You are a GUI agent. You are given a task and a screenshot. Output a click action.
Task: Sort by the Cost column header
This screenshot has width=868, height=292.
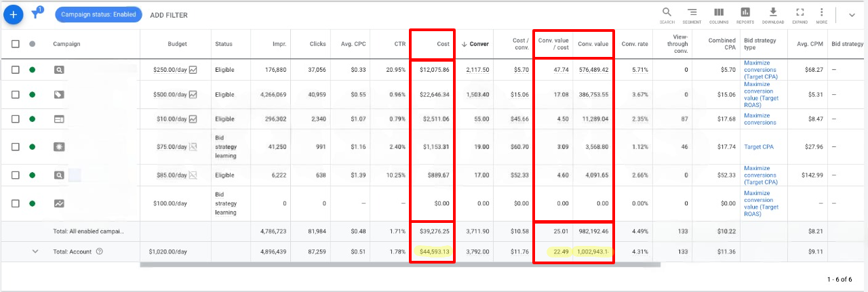click(442, 44)
